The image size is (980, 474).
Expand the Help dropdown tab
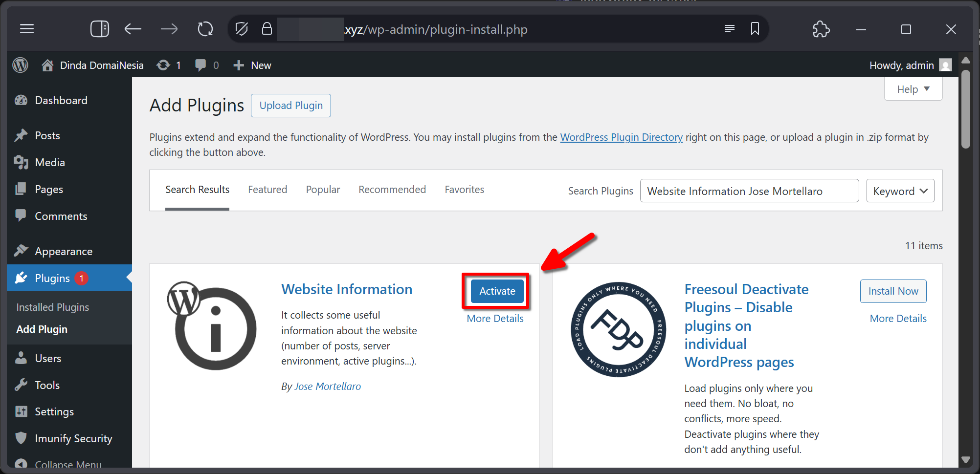pyautogui.click(x=913, y=89)
